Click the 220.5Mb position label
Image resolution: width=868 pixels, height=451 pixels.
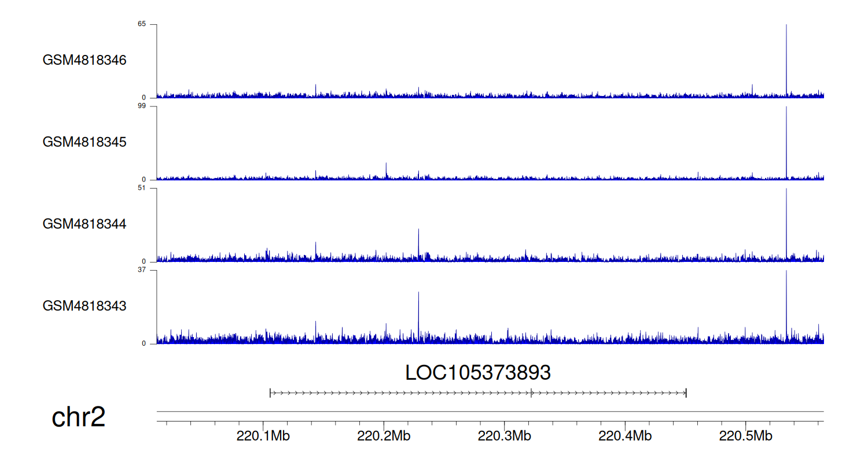745,436
